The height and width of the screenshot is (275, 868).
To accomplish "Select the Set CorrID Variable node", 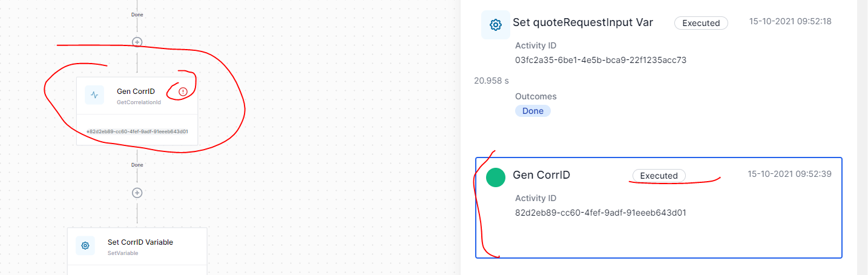I will (137, 251).
